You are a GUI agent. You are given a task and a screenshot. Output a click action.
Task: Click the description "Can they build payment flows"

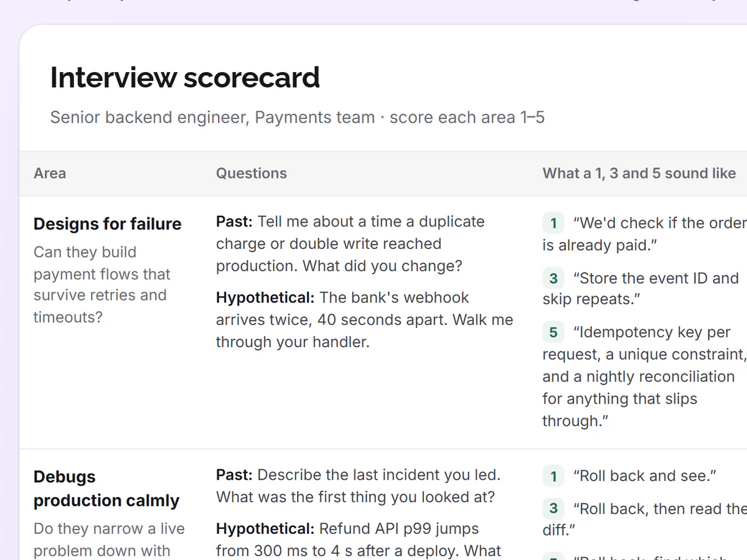point(102,284)
